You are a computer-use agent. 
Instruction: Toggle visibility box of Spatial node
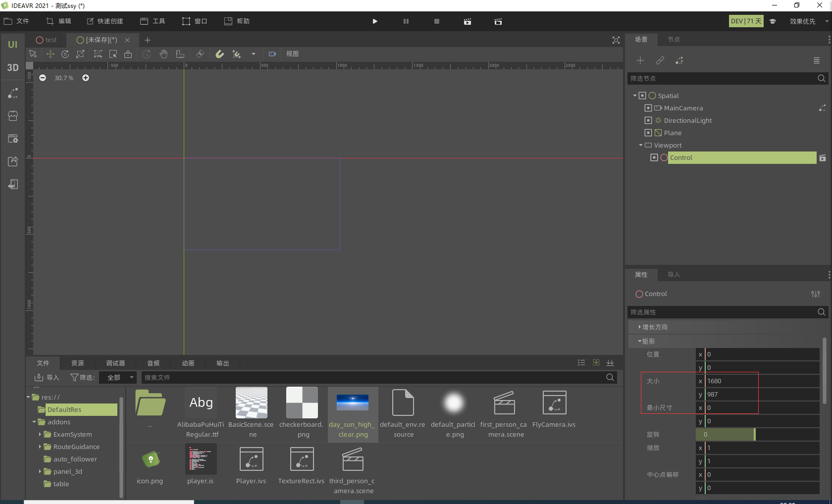coord(642,96)
